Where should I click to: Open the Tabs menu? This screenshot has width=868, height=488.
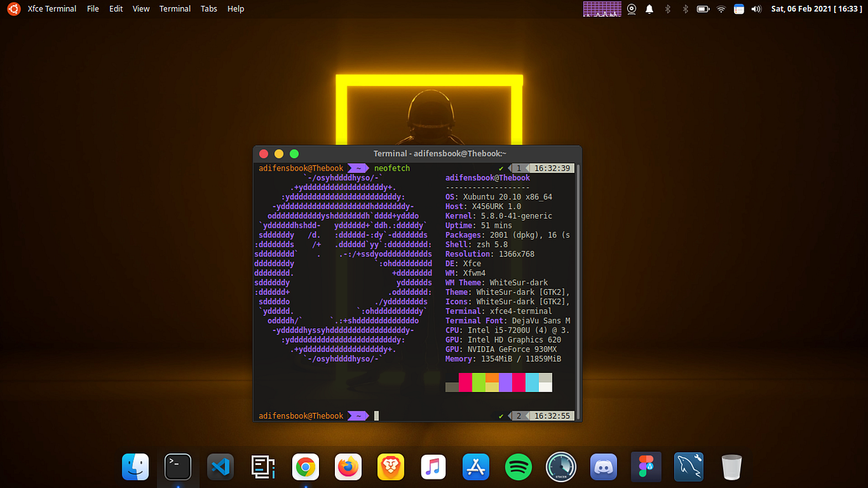(x=209, y=9)
